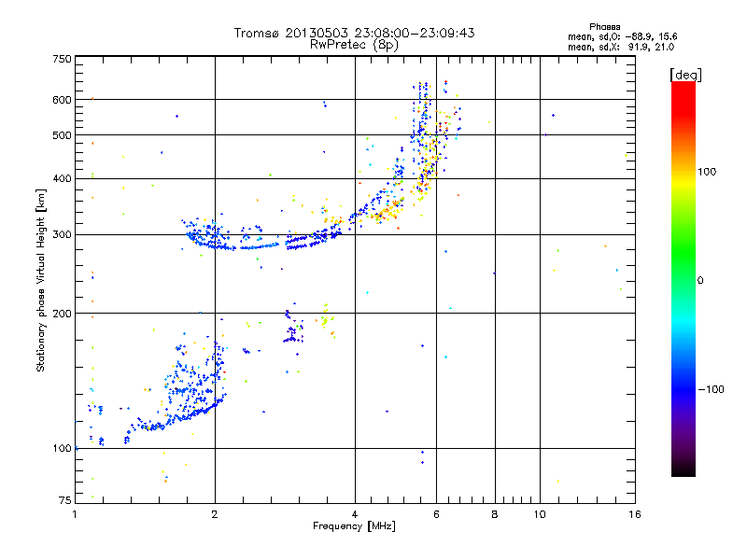Click the y-axis tick label '200'
The width and height of the screenshot is (747, 560).
coord(62,314)
